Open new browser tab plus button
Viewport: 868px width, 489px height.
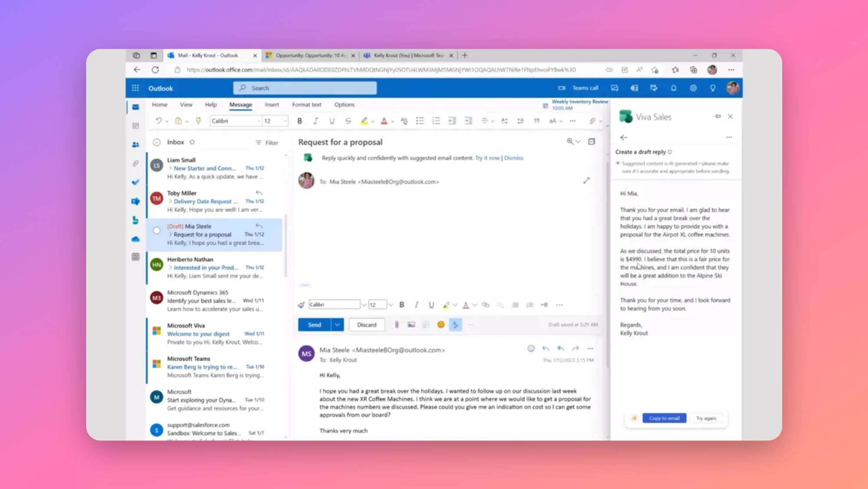pos(465,56)
